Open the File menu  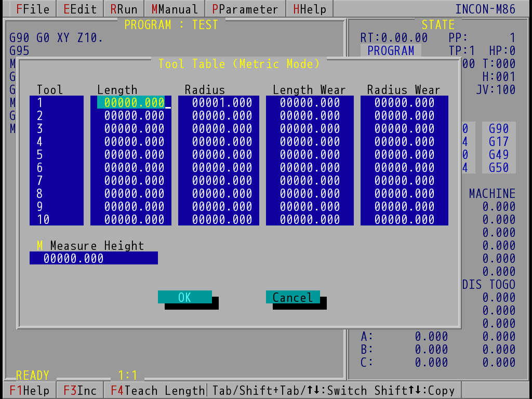[33, 9]
